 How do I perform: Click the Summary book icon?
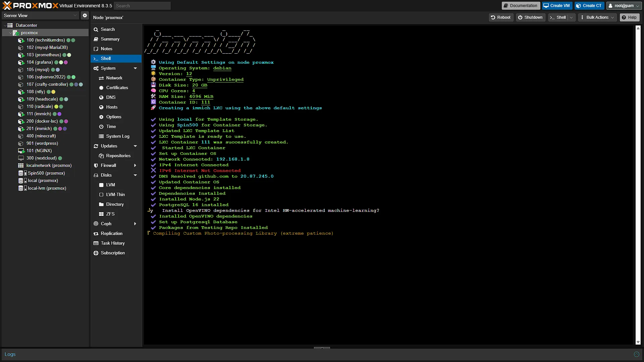pos(96,39)
